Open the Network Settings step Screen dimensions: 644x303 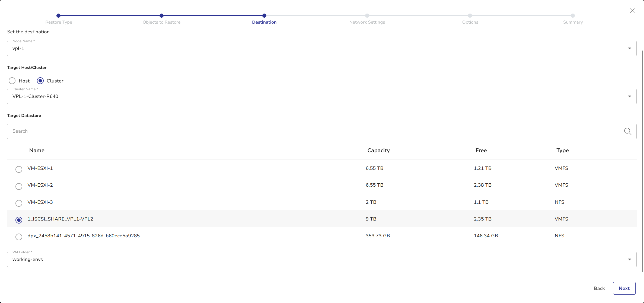(367, 16)
